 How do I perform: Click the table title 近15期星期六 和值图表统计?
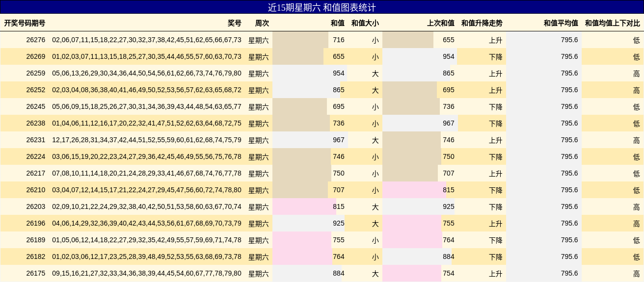point(322,7)
